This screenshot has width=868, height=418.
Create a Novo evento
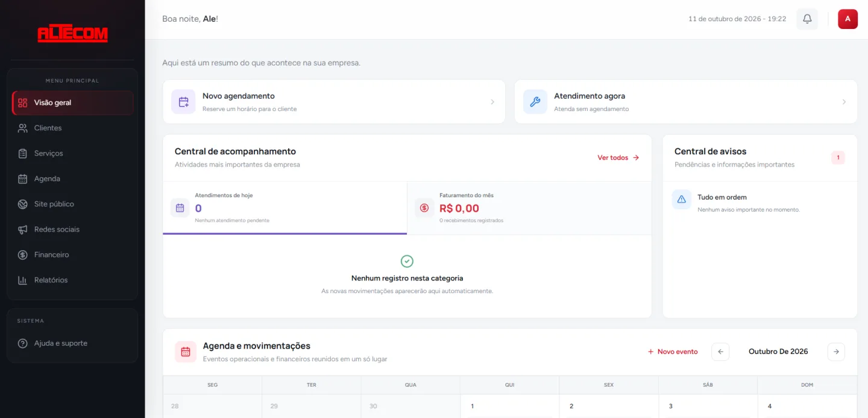click(673, 352)
